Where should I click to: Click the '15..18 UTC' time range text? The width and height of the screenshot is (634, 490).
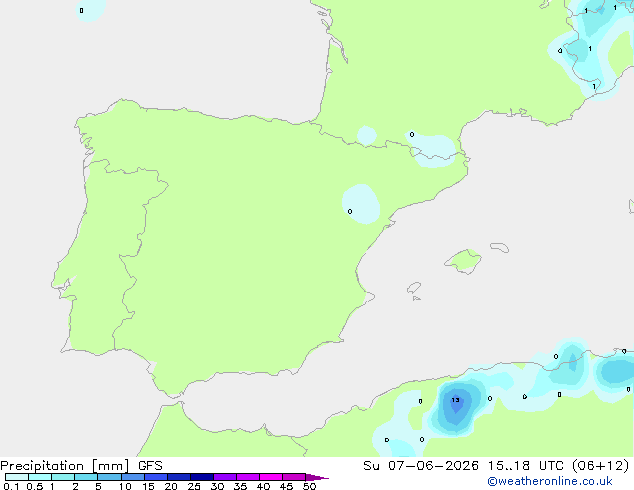tap(526, 466)
